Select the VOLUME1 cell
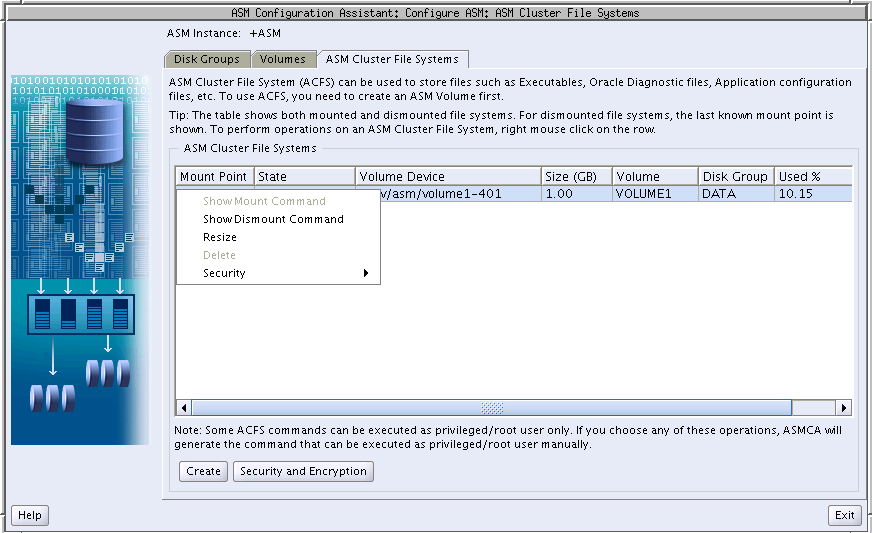The image size is (872, 533). coord(655,194)
